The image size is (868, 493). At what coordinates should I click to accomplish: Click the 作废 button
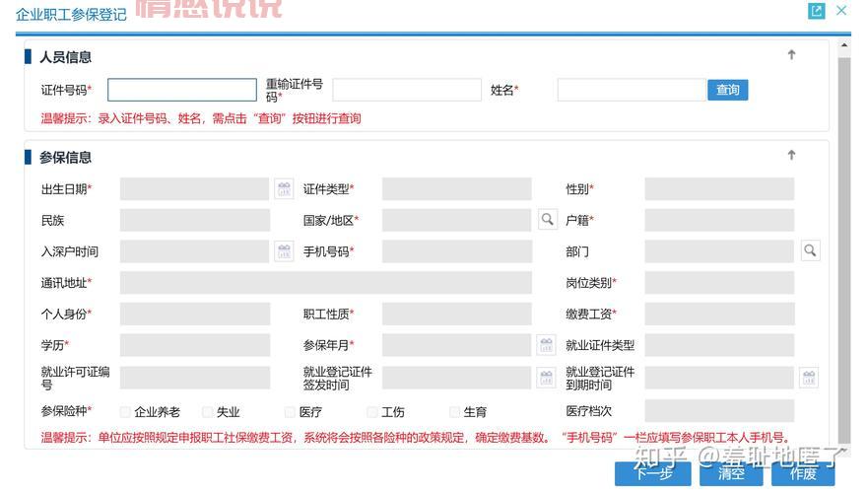(x=803, y=473)
